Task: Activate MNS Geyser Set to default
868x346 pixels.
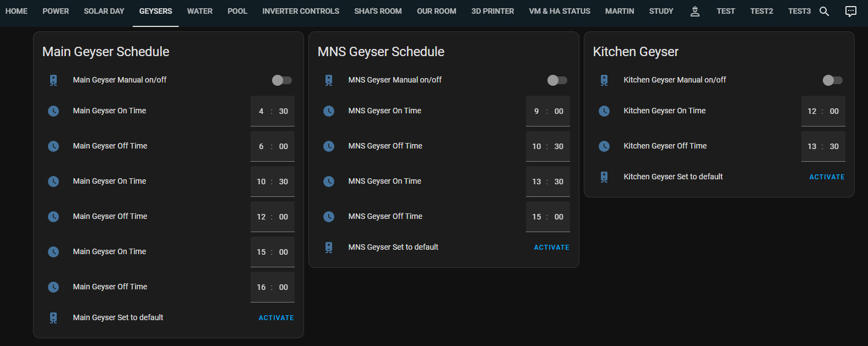Action: tap(552, 248)
